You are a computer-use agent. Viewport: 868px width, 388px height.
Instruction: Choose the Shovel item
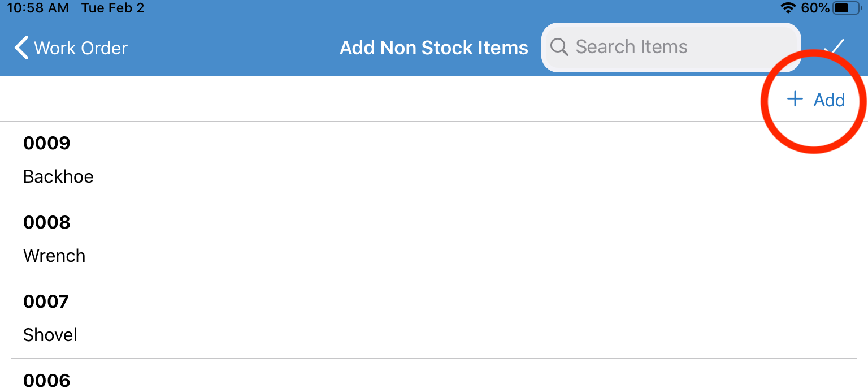(50, 335)
